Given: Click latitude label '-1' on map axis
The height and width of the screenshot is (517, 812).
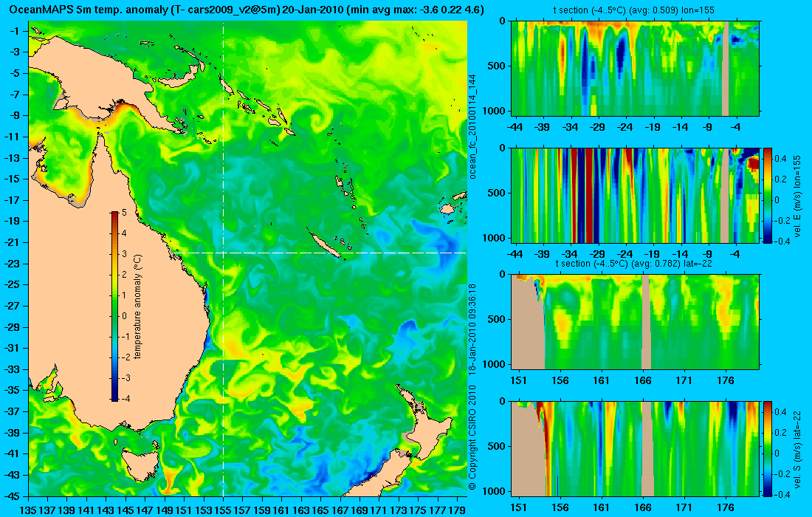Looking at the screenshot, I should pos(15,31).
